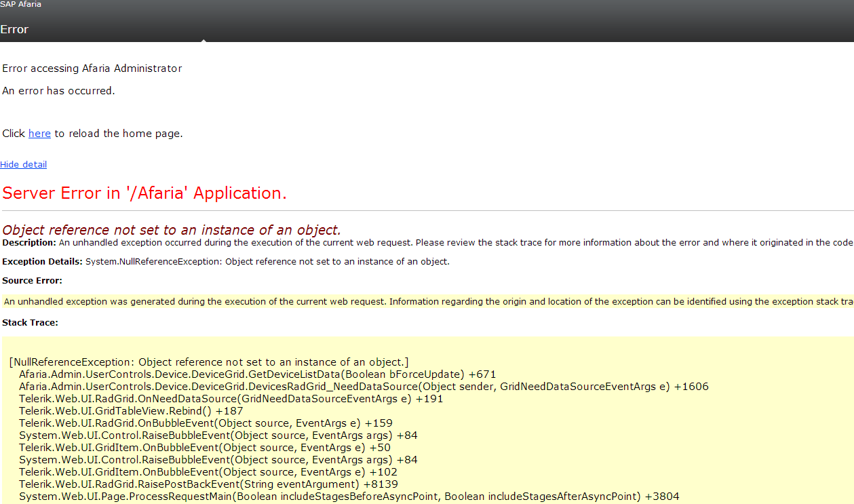
Task: Click the 'SAP Afaria' title text
Action: 20,5
